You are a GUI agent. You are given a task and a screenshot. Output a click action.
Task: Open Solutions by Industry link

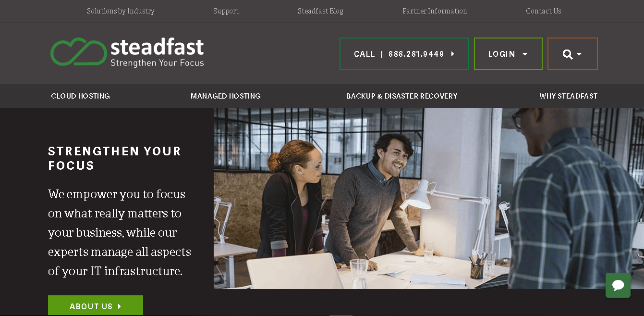(121, 11)
